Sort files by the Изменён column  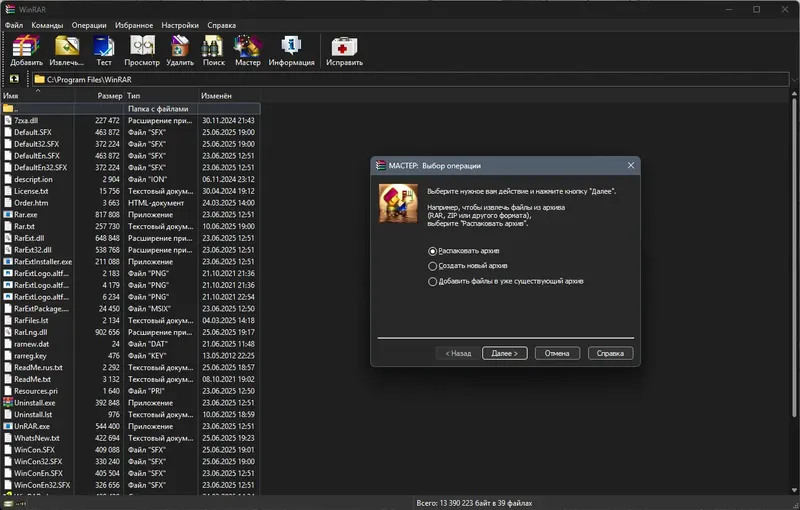pyautogui.click(x=229, y=95)
